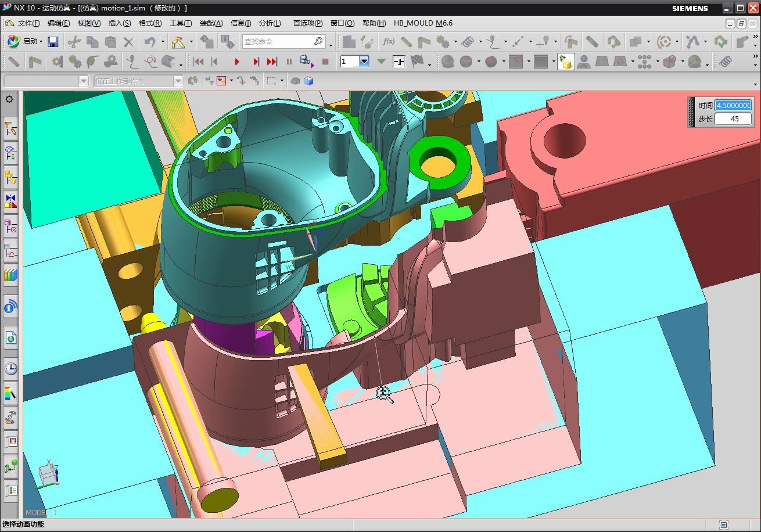Step backward one animation frame

(x=215, y=62)
